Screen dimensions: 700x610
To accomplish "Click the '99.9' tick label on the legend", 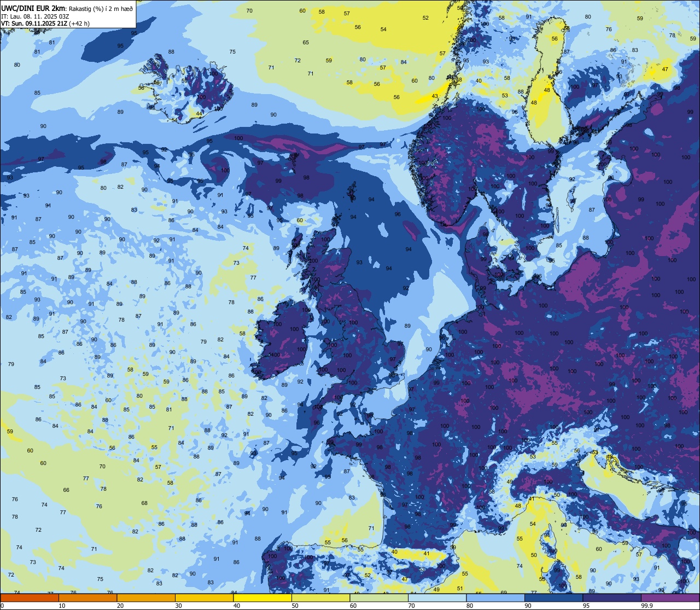I will pyautogui.click(x=646, y=606).
